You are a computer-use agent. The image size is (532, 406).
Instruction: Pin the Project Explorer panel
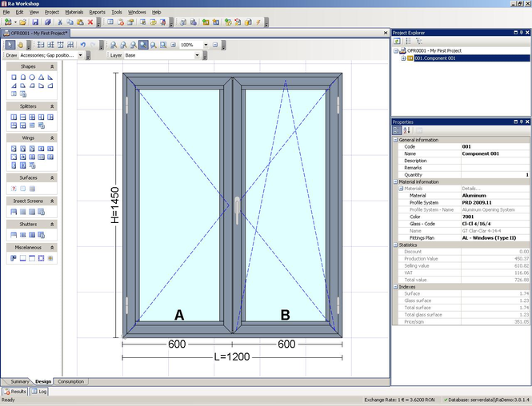(x=519, y=33)
